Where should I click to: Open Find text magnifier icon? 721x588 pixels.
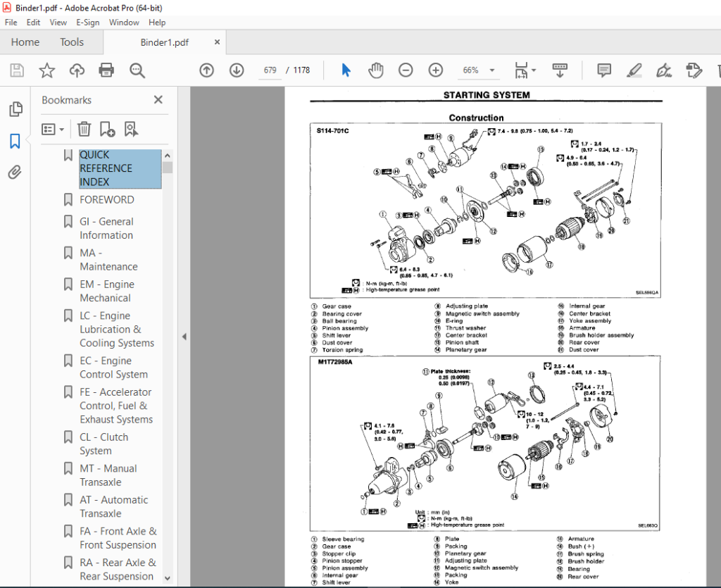137,70
